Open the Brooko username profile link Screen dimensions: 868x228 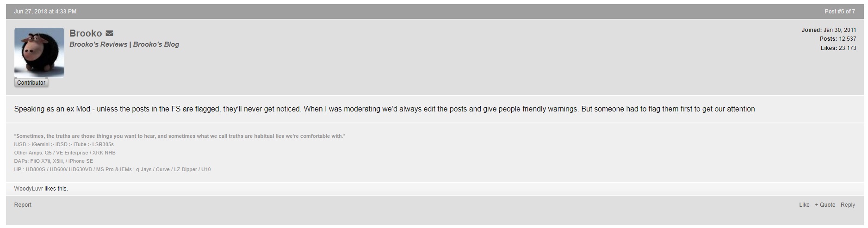click(x=86, y=33)
